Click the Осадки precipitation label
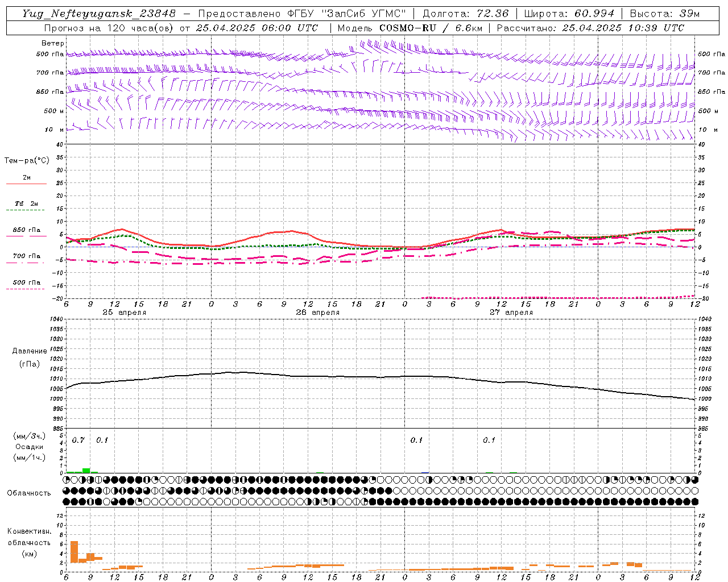This screenshot has height=582, width=728. [x=29, y=447]
